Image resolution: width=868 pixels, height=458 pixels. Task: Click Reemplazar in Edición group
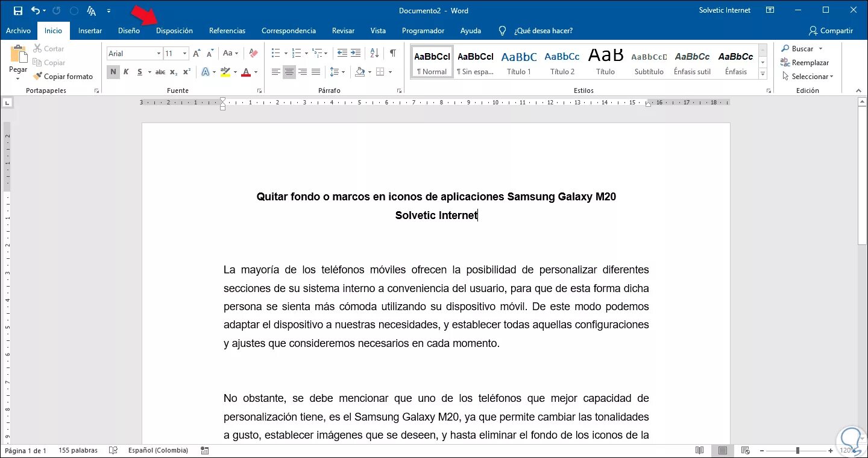[805, 63]
